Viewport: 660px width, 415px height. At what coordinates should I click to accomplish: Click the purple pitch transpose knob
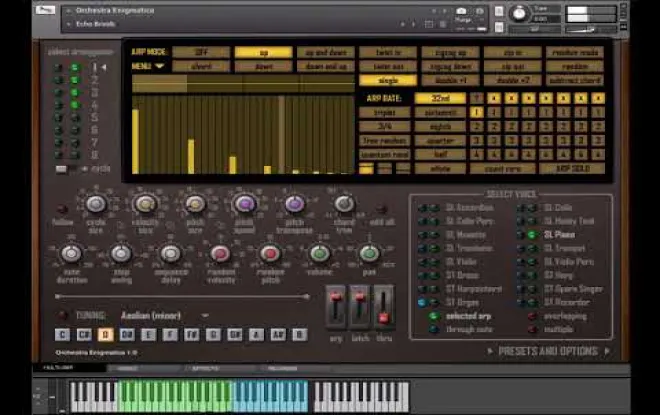(x=294, y=204)
